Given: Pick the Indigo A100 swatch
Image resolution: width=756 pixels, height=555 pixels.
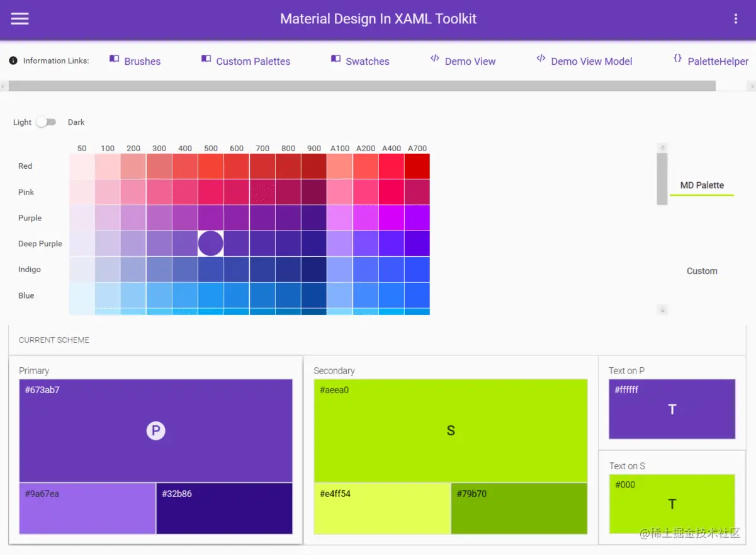Looking at the screenshot, I should (340, 270).
